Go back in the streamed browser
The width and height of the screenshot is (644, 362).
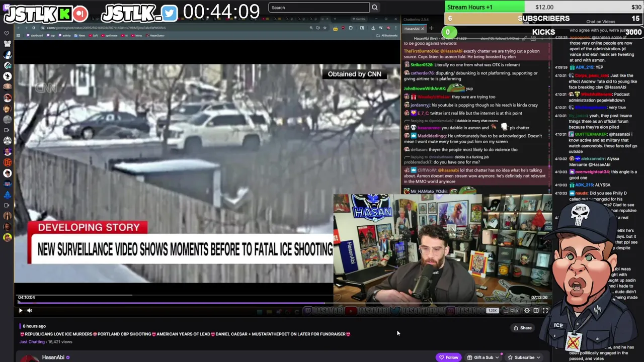click(x=19, y=28)
